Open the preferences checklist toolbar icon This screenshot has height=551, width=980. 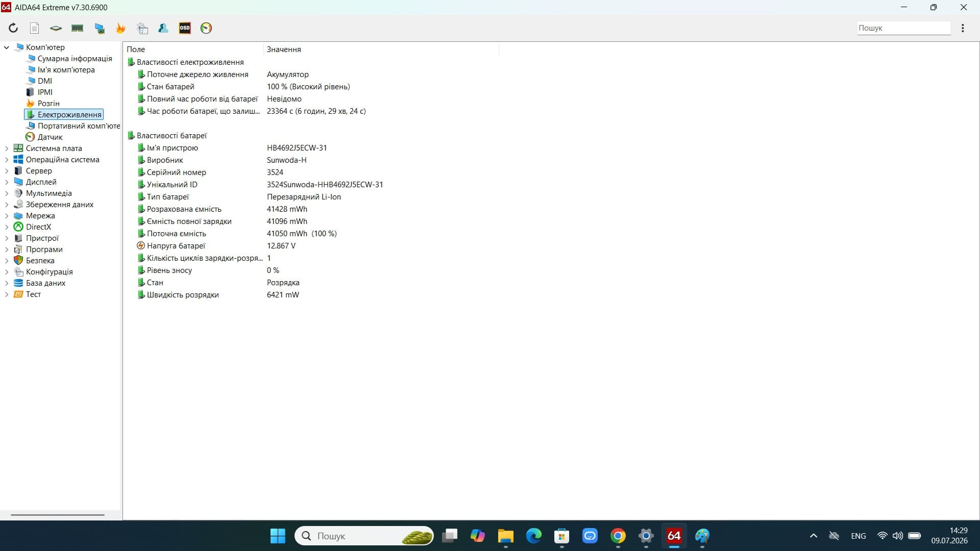point(142,28)
